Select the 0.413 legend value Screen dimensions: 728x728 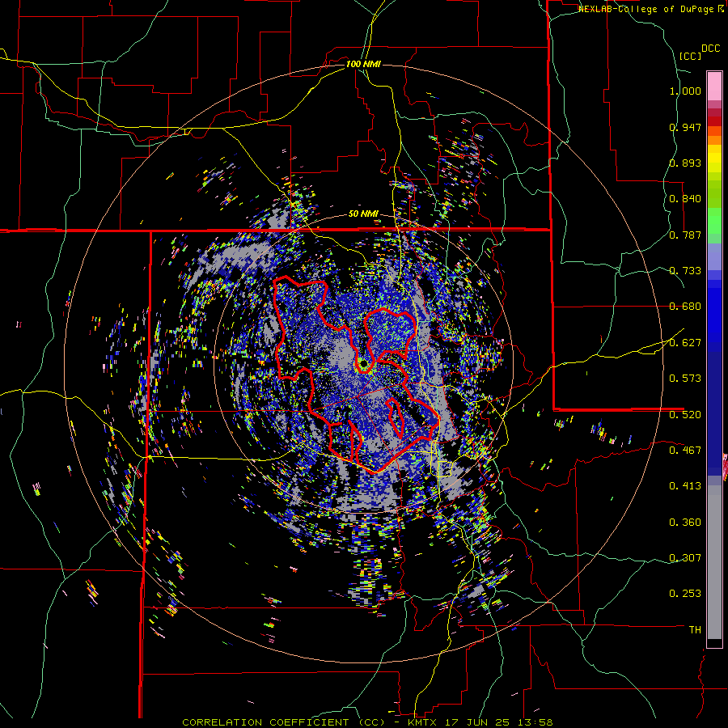tap(685, 486)
